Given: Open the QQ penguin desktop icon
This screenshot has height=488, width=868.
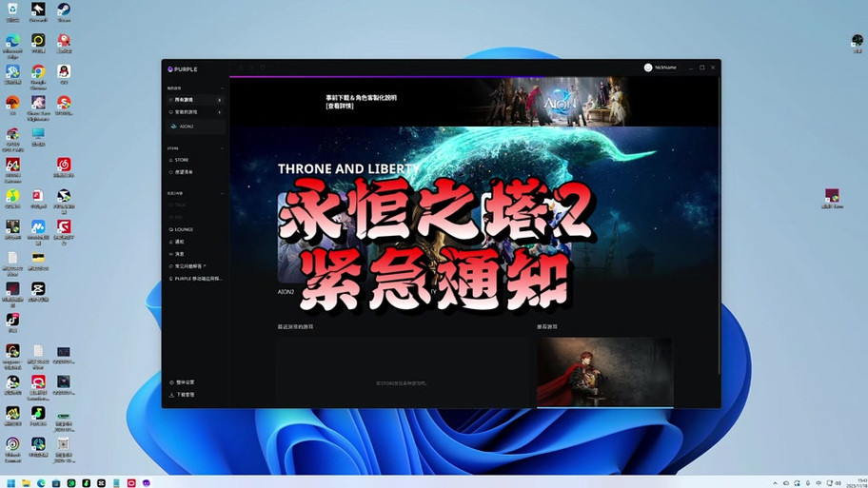Looking at the screenshot, I should pyautogui.click(x=64, y=73).
